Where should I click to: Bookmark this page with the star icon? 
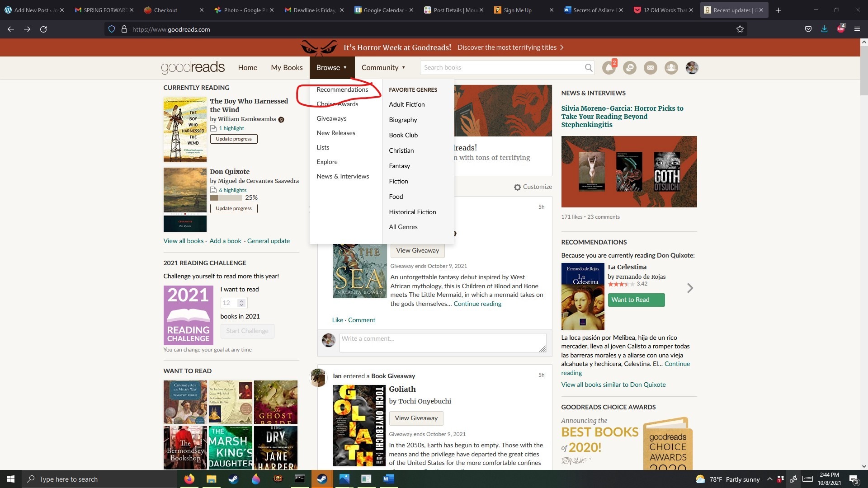tap(740, 29)
